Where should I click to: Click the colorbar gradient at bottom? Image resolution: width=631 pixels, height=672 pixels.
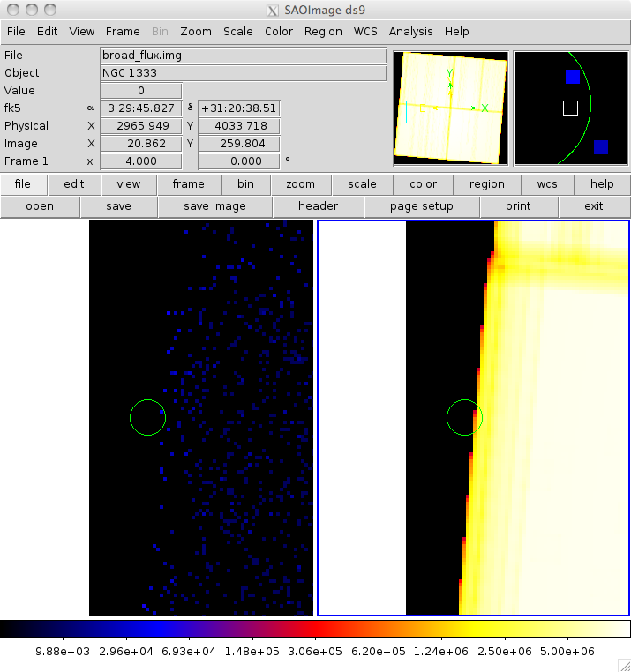(x=315, y=629)
